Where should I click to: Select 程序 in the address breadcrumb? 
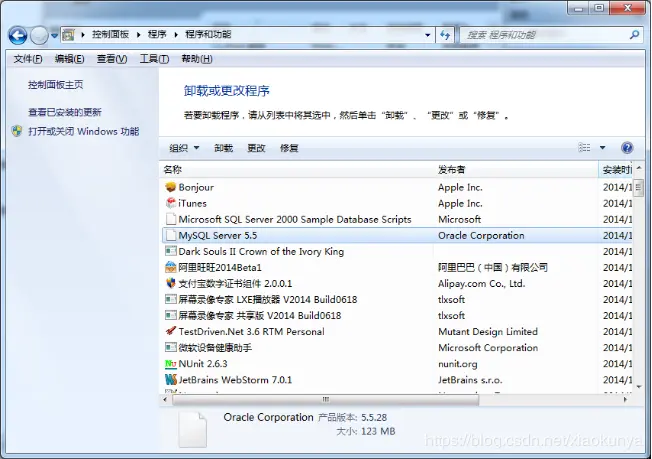point(157,35)
